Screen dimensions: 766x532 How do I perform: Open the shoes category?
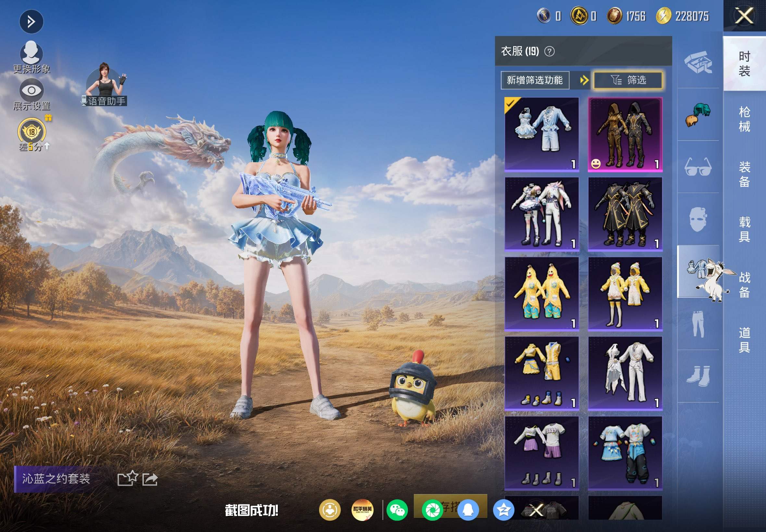[698, 376]
